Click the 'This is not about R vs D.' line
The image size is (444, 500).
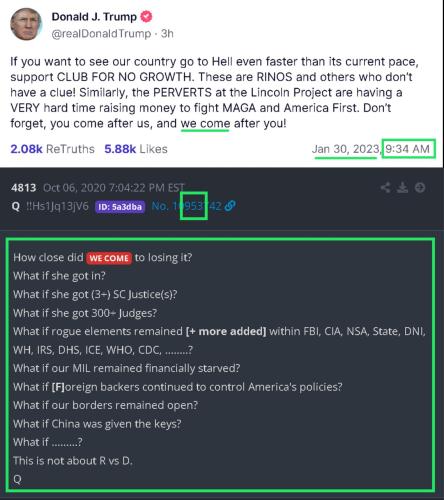[73, 461]
